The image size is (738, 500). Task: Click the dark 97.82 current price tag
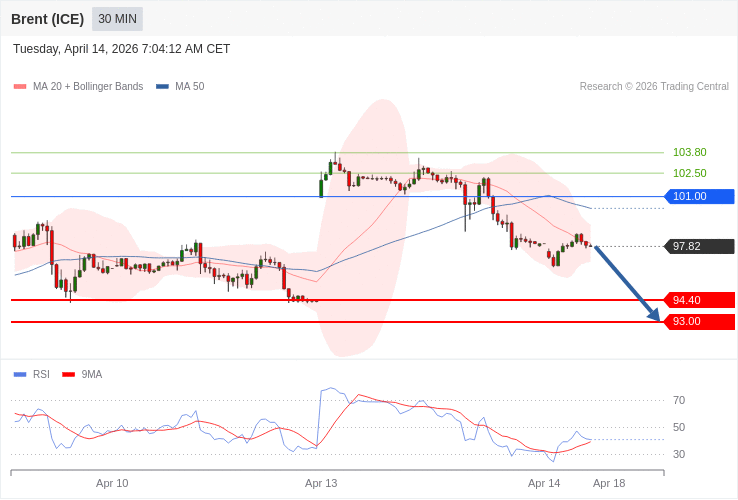(699, 246)
